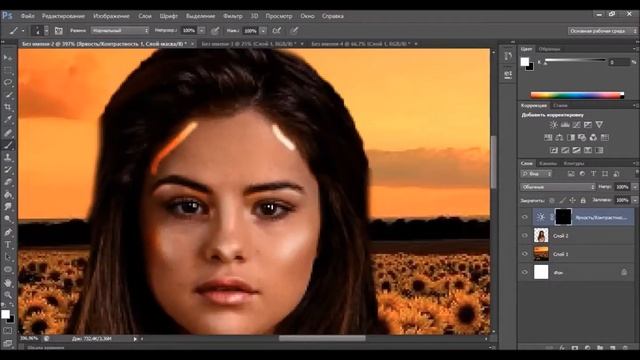The image size is (640, 360).
Task: Add an Invert adjustment
Action: coord(553,150)
